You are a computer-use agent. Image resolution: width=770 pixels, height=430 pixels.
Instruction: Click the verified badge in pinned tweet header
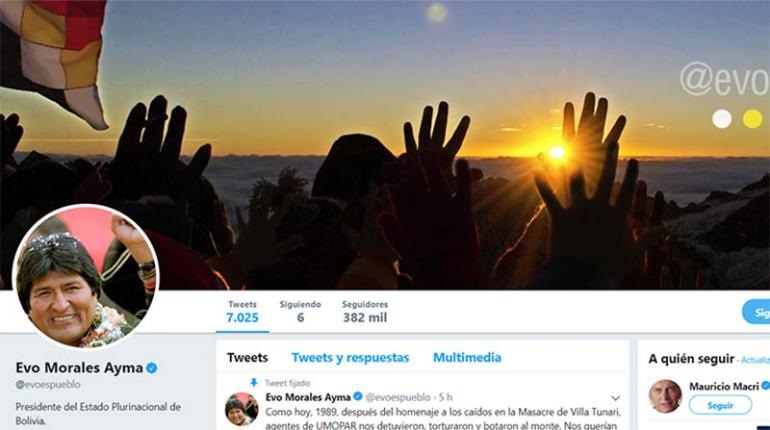(x=358, y=396)
